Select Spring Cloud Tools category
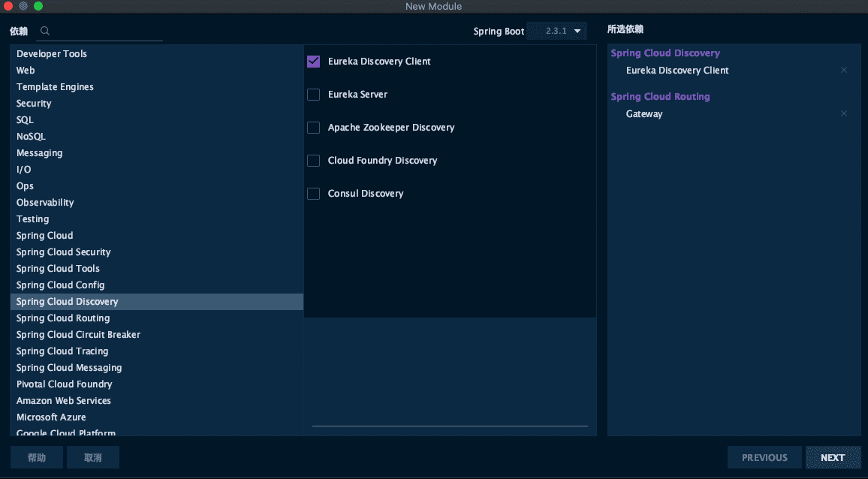Viewport: 868px width, 479px height. (157, 269)
